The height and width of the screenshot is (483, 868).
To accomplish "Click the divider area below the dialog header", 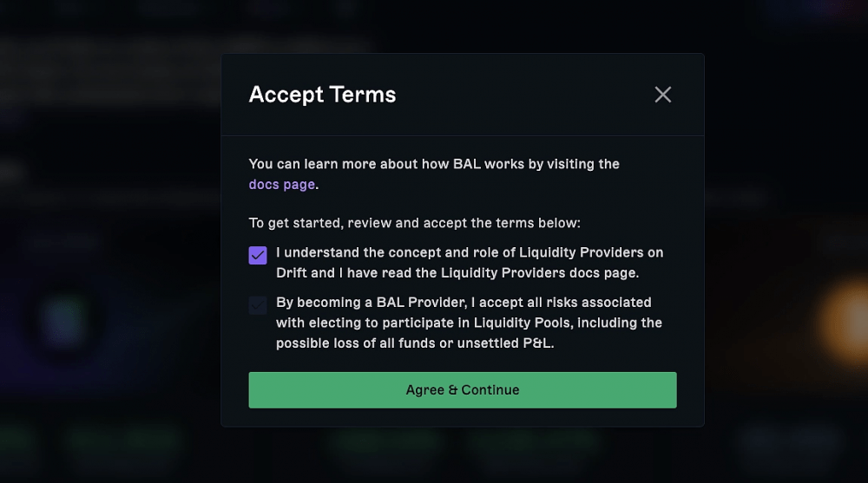I will 463,135.
